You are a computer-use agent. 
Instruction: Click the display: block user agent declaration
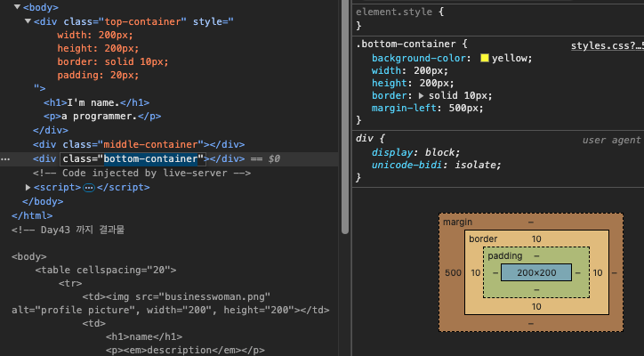[x=415, y=152]
